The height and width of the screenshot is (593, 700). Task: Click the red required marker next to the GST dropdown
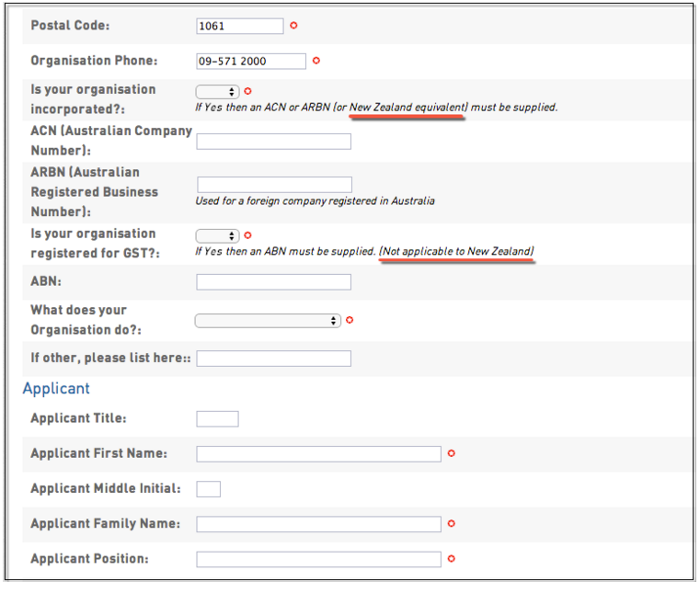248,236
